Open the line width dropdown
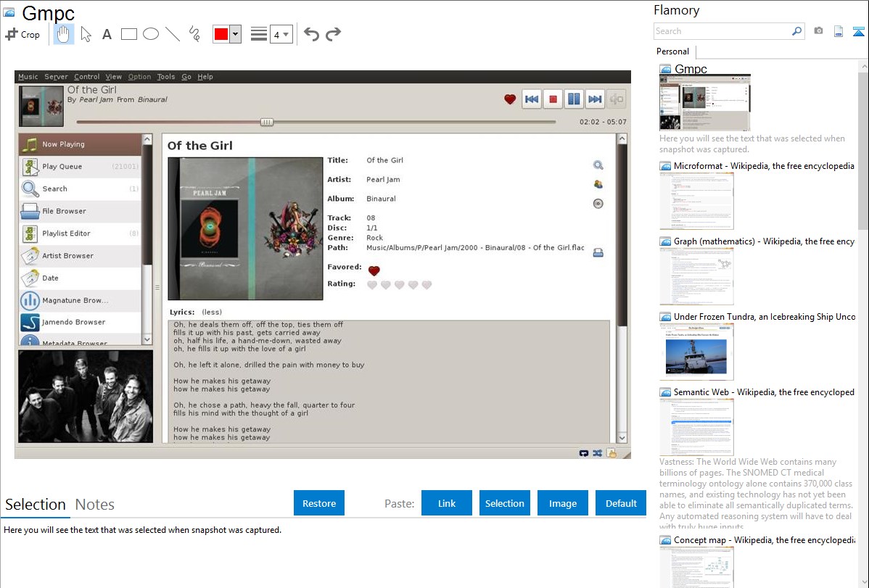Image resolution: width=869 pixels, height=588 pixels. coord(281,34)
